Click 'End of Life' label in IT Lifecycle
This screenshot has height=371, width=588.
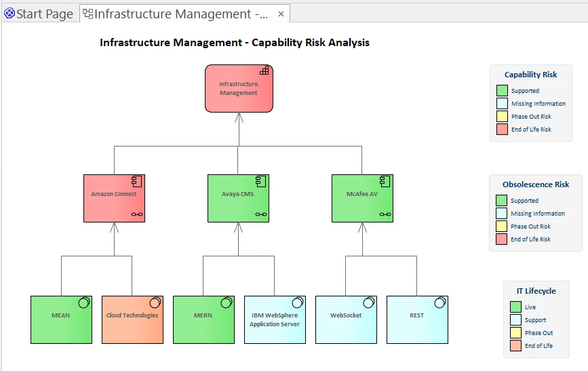click(x=539, y=345)
